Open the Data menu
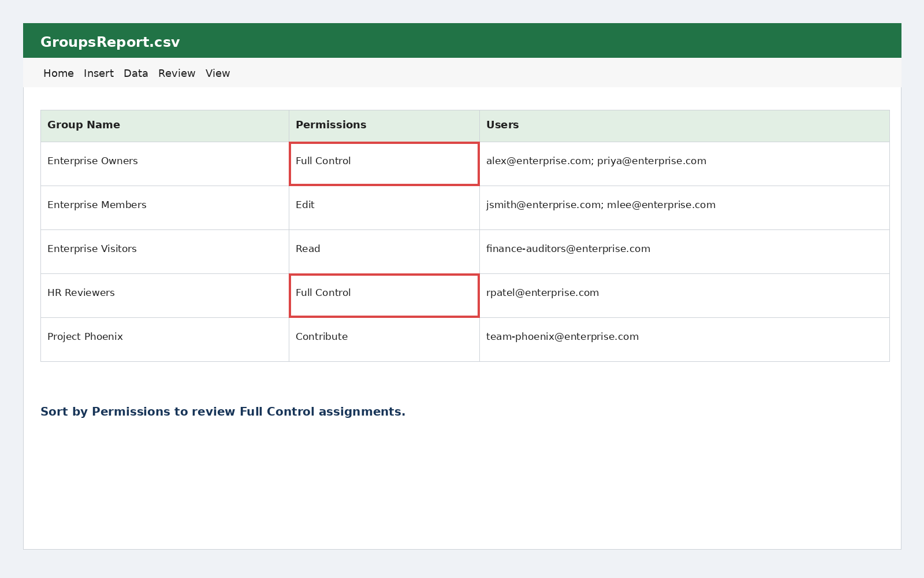 (136, 73)
